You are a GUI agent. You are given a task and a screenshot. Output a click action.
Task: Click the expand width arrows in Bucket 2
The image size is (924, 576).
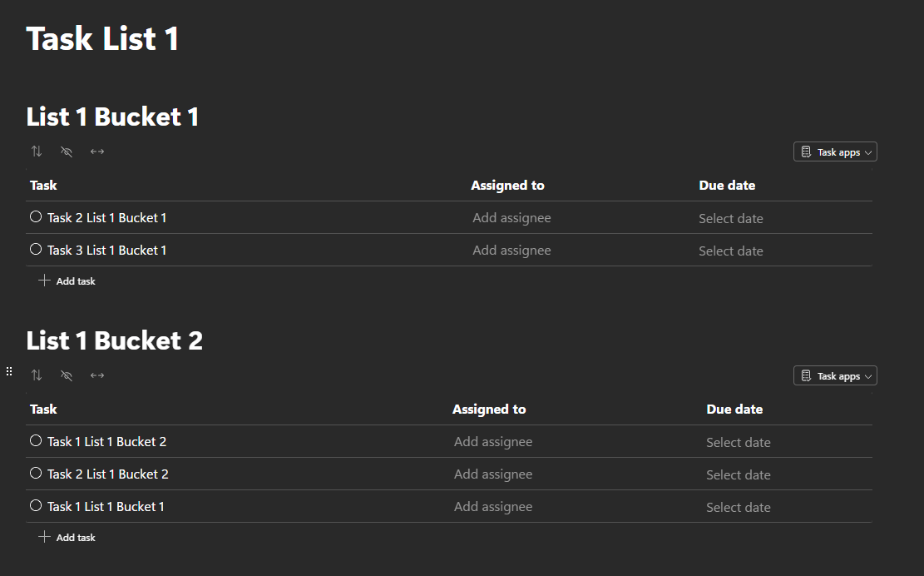pyautogui.click(x=97, y=375)
